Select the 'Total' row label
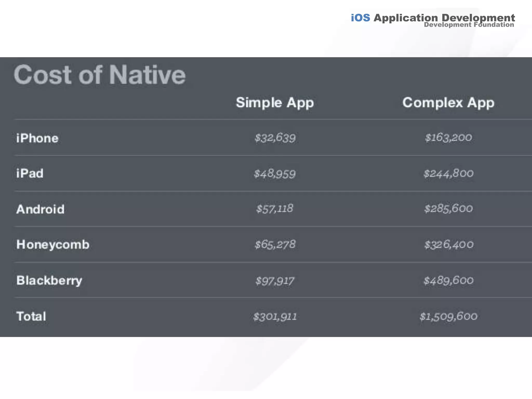The image size is (532, 399). [31, 316]
